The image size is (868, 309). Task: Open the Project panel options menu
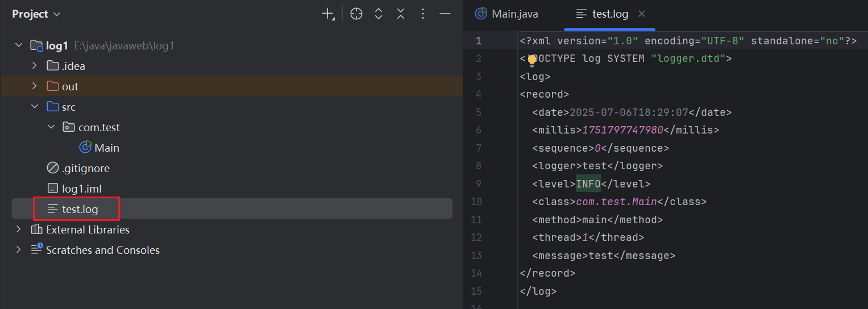pyautogui.click(x=423, y=14)
